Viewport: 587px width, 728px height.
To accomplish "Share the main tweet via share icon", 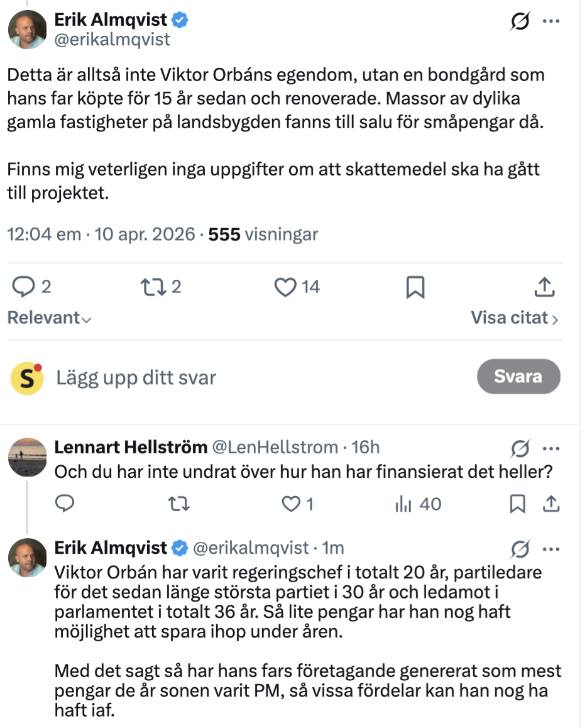I will [544, 287].
